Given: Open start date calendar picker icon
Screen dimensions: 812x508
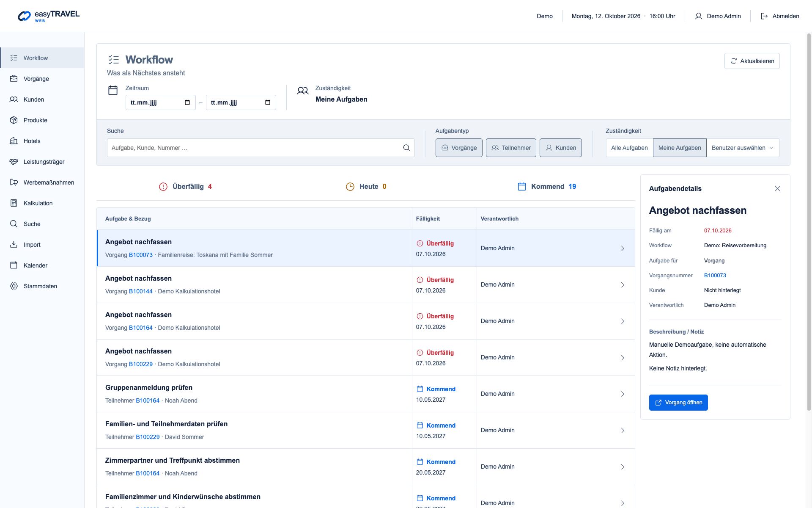Looking at the screenshot, I should pos(187,102).
